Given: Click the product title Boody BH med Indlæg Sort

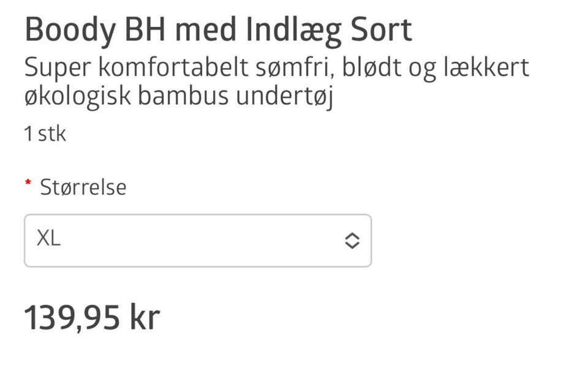Looking at the screenshot, I should (x=218, y=31).
